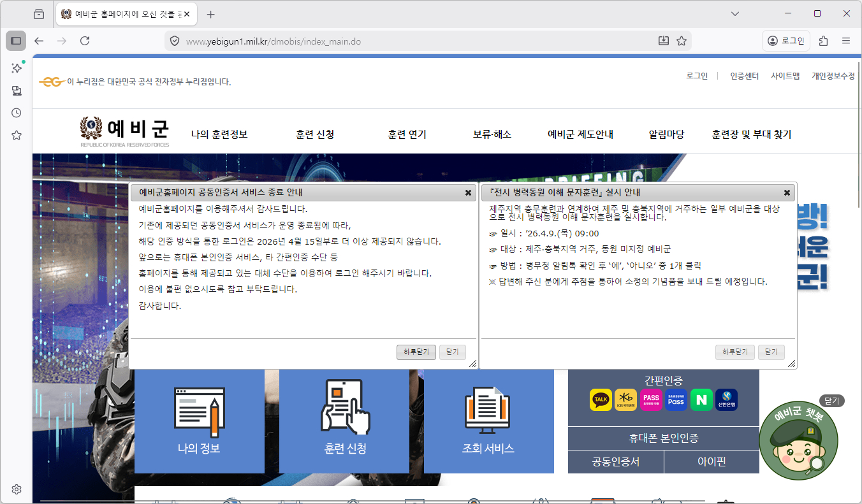This screenshot has height=504, width=862.
Task: Open the bookmarks star in the sidebar
Action: (x=17, y=135)
